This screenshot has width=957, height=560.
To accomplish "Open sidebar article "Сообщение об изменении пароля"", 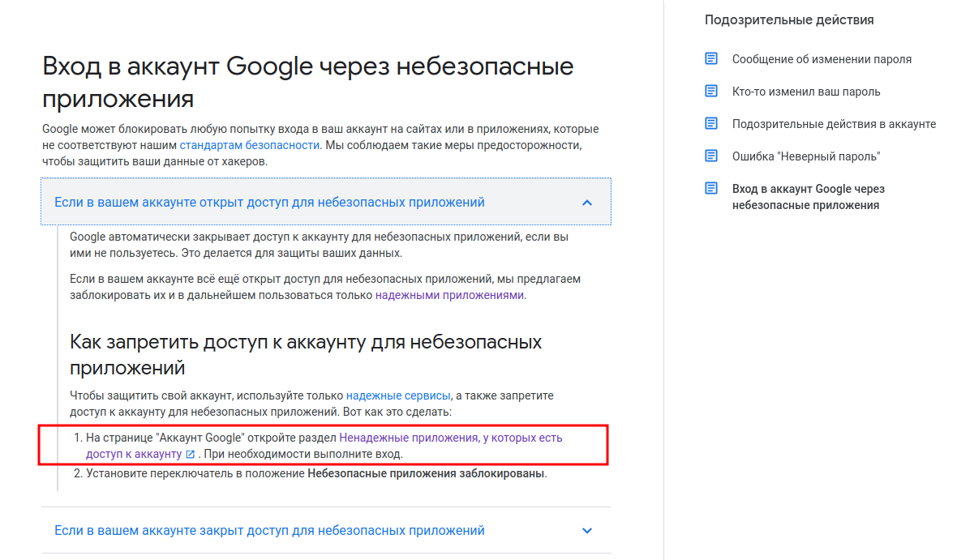I will (x=822, y=59).
